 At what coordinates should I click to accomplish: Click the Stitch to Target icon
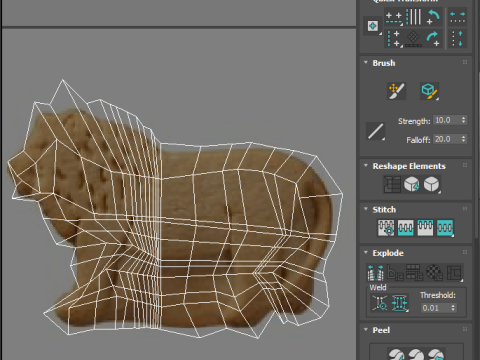pyautogui.click(x=386, y=228)
